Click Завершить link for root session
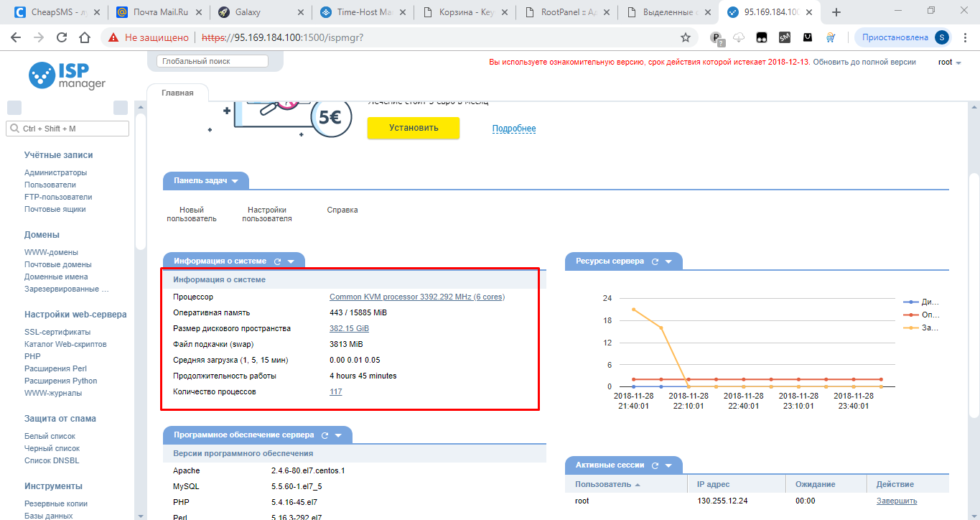The width and height of the screenshot is (980, 520). 896,501
